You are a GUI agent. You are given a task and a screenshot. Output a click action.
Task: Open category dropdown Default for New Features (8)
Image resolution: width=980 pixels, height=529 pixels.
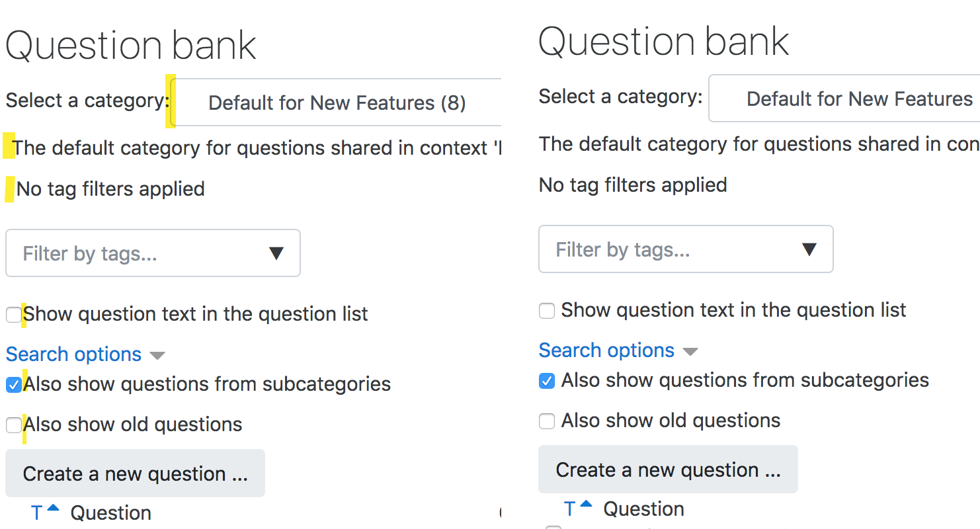point(337,102)
